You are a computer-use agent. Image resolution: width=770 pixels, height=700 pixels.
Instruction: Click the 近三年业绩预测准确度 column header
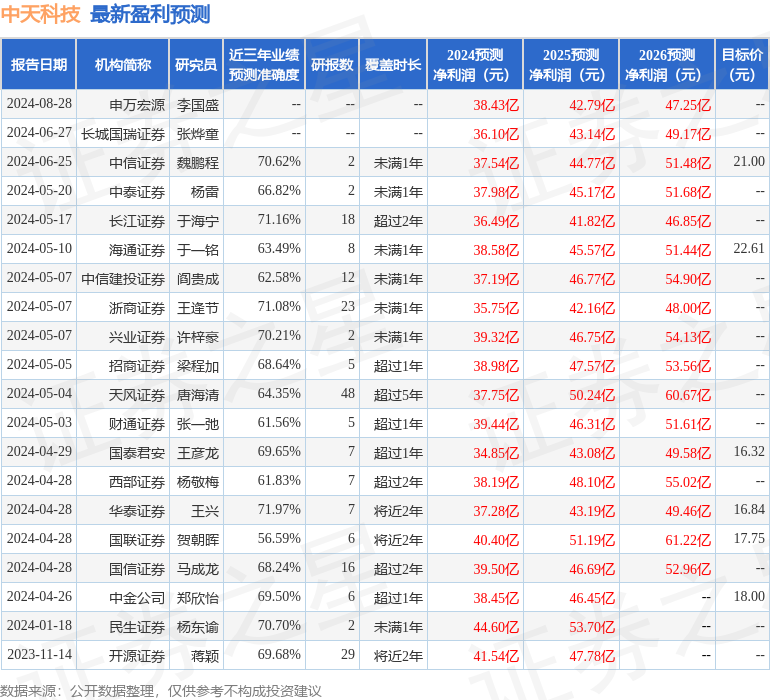click(x=264, y=64)
